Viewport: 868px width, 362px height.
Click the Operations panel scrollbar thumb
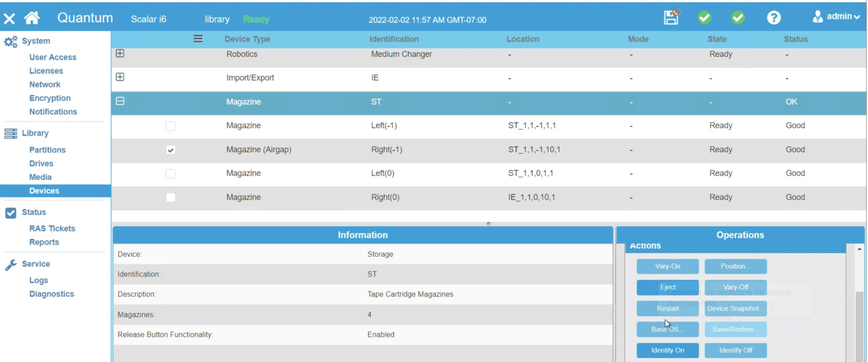[859, 326]
